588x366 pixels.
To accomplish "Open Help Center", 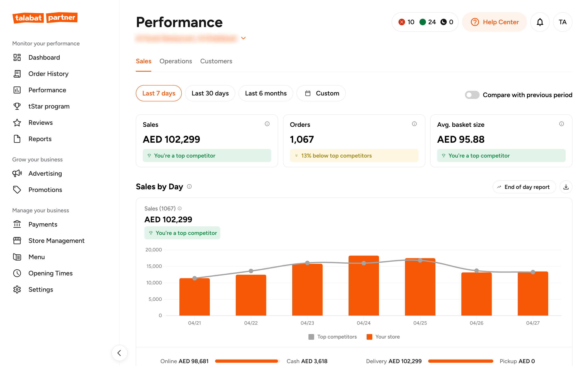I will coord(494,22).
